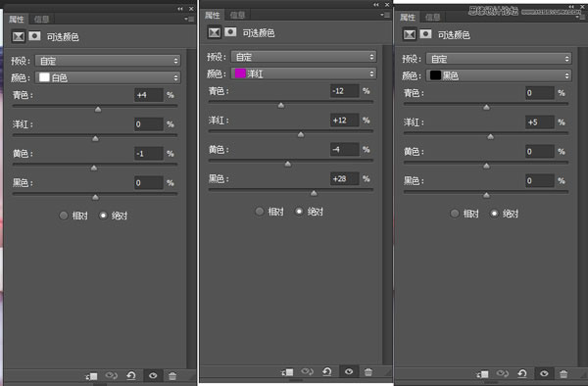The height and width of the screenshot is (386, 588).
Task: Click the Selective Color adjustment icon in the Black panel
Action: point(410,34)
